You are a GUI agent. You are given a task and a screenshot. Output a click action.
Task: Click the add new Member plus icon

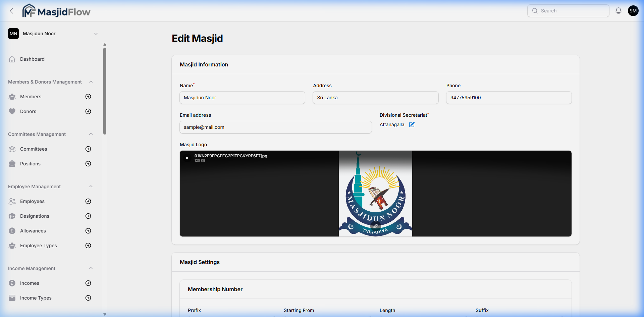[x=88, y=97]
